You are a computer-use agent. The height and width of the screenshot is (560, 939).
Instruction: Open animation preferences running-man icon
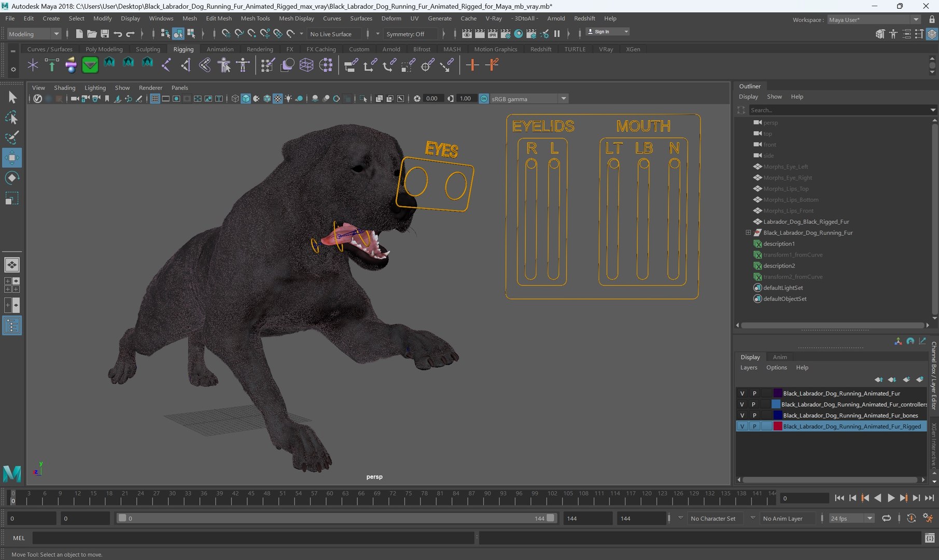[928, 518]
